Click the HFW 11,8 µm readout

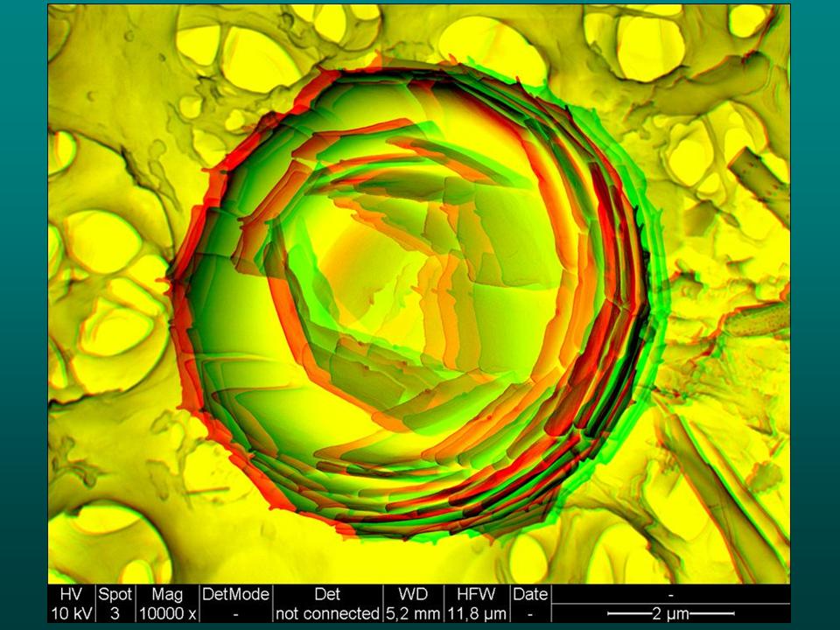tap(477, 604)
